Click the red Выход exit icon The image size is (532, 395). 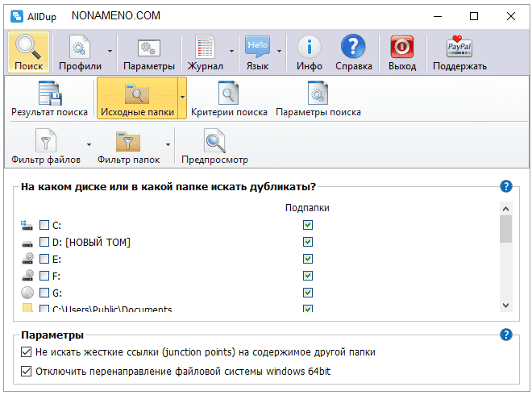[x=401, y=47]
